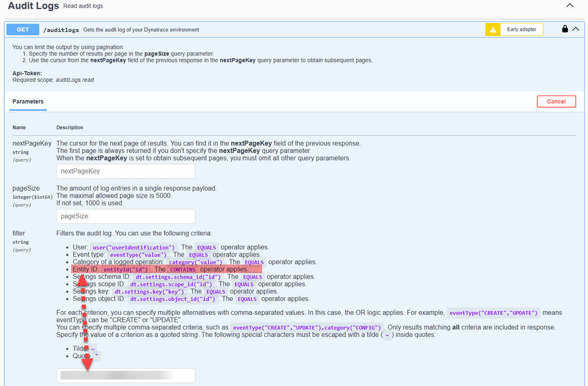The height and width of the screenshot is (386, 588).
Task: Click the Early adopter warning triangle icon
Action: [x=493, y=29]
